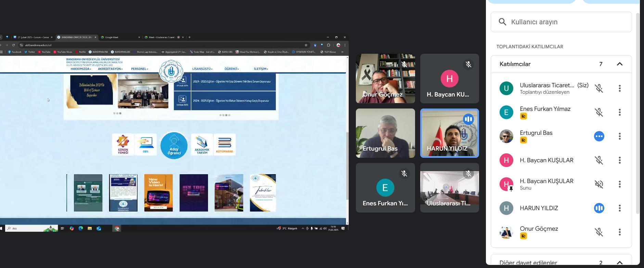Open İLETİŞİM dropdown menu
Image resolution: width=644 pixels, height=268 pixels.
261,69
